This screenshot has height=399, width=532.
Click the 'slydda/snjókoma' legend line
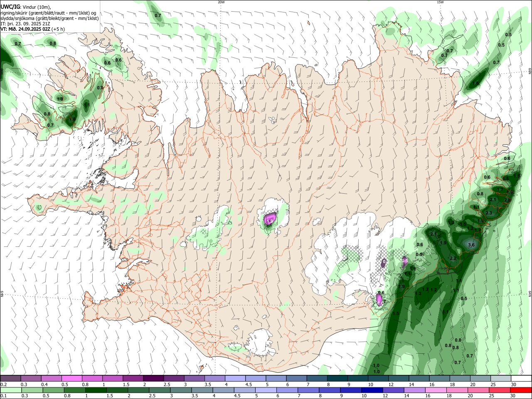click(49, 18)
